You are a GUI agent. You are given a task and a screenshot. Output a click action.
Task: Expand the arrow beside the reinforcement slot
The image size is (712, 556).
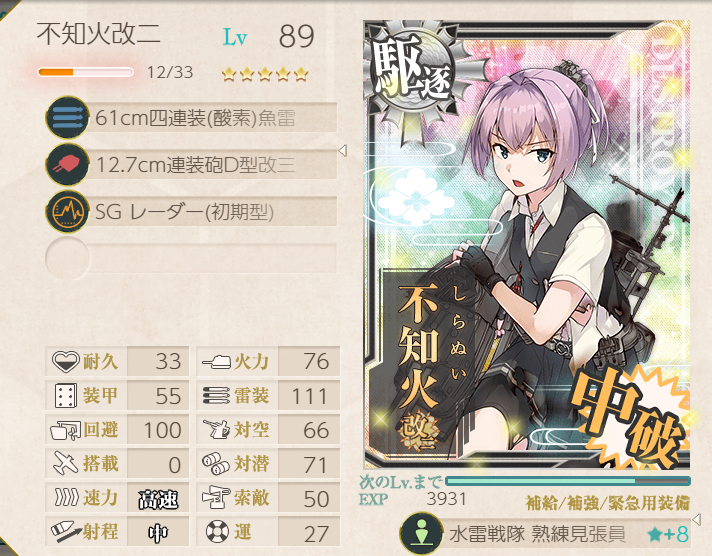coord(697,518)
